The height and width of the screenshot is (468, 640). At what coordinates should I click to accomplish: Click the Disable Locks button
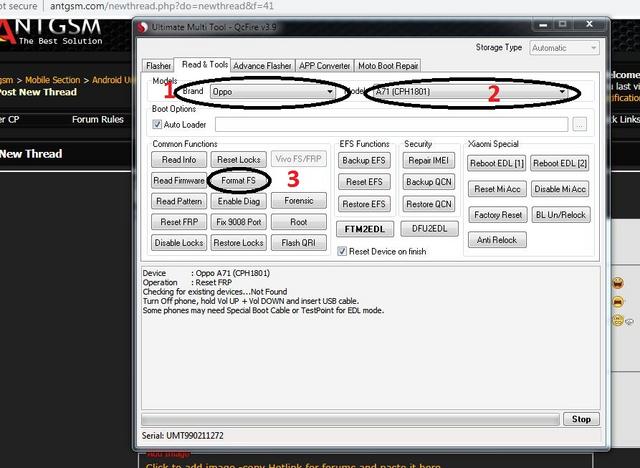click(179, 243)
